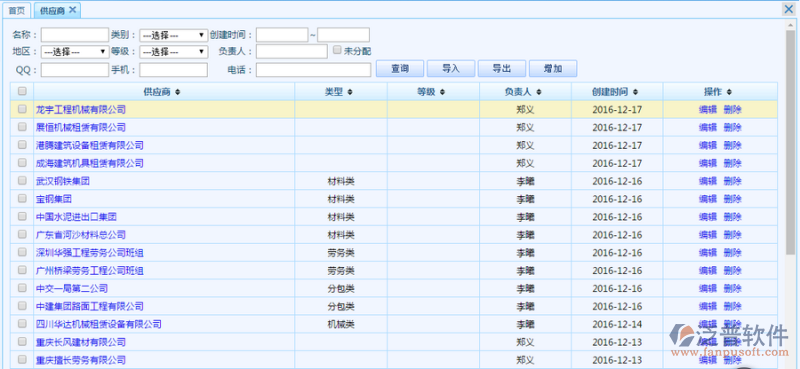Image resolution: width=800 pixels, height=369 pixels.
Task: Select the checkbox for 成海建筑机具租赁有限公司
Action: (x=22, y=162)
